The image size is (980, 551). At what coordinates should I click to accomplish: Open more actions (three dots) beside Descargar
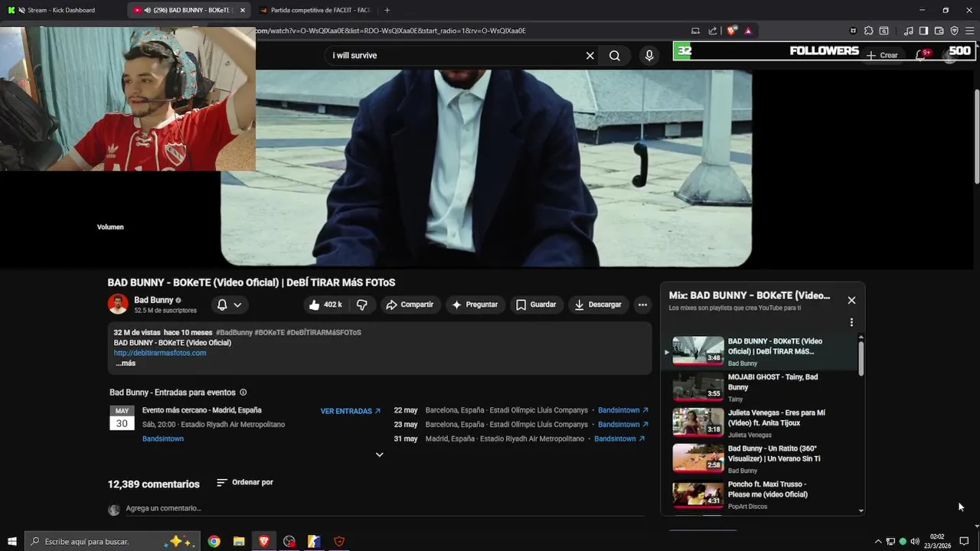pyautogui.click(x=642, y=305)
